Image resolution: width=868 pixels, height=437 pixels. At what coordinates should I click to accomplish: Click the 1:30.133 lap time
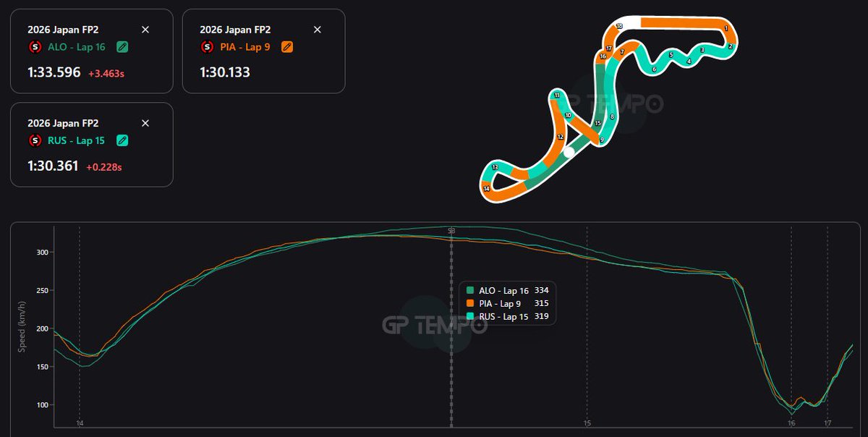[225, 72]
